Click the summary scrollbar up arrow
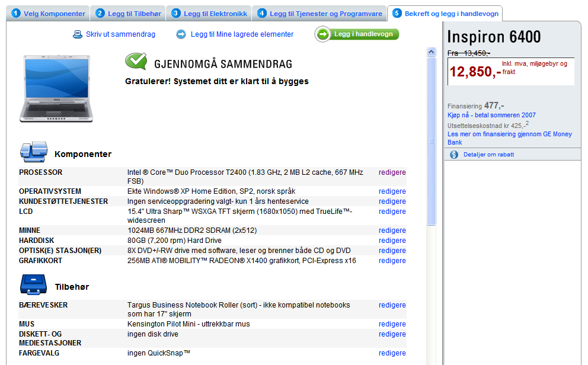Image resolution: width=588 pixels, height=365 pixels. pyautogui.click(x=432, y=52)
